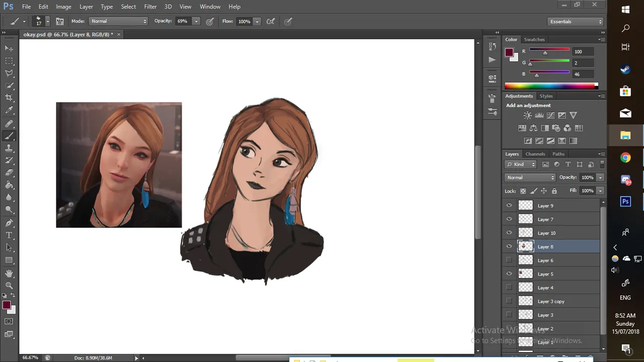Switch to the Channels tab
The width and height of the screenshot is (644, 362).
[x=535, y=154]
